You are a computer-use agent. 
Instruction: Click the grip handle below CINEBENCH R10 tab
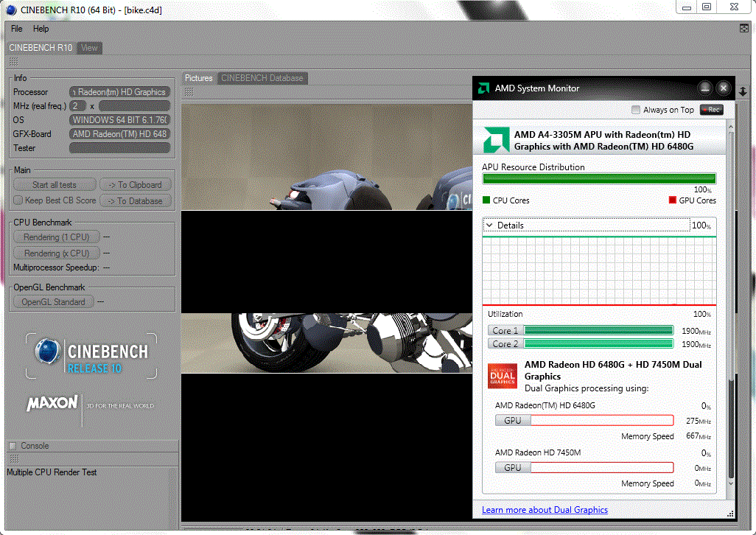[13, 62]
